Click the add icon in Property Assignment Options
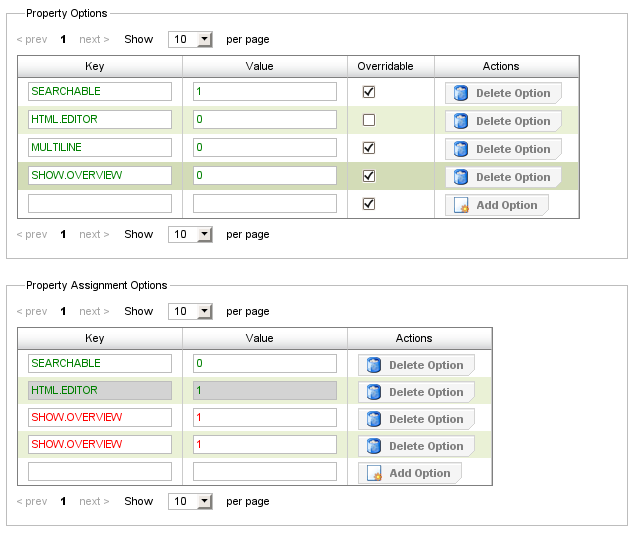 pyautogui.click(x=374, y=473)
